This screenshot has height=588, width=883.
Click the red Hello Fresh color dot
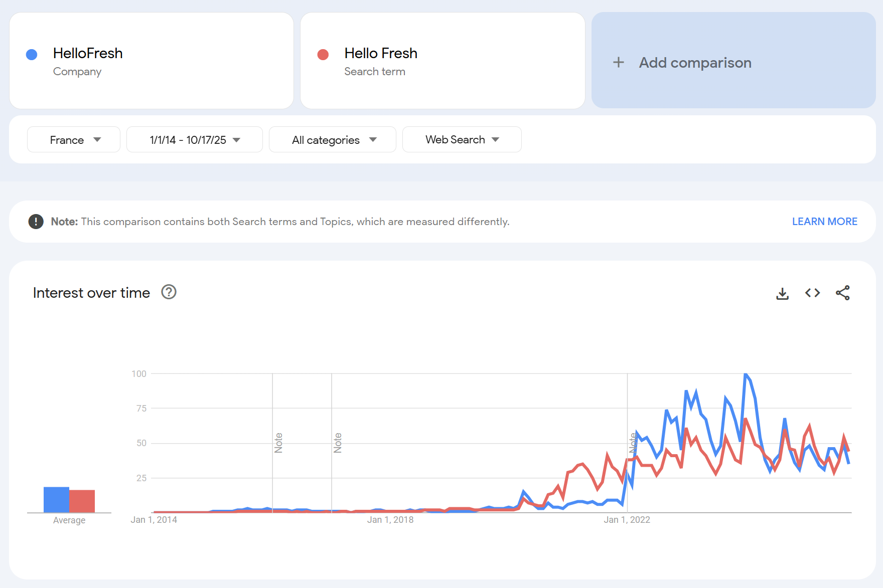(323, 55)
